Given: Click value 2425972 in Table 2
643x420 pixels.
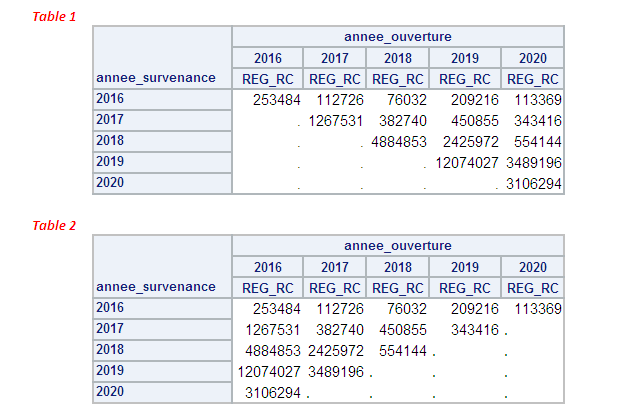Looking at the screenshot, I should (x=335, y=351).
